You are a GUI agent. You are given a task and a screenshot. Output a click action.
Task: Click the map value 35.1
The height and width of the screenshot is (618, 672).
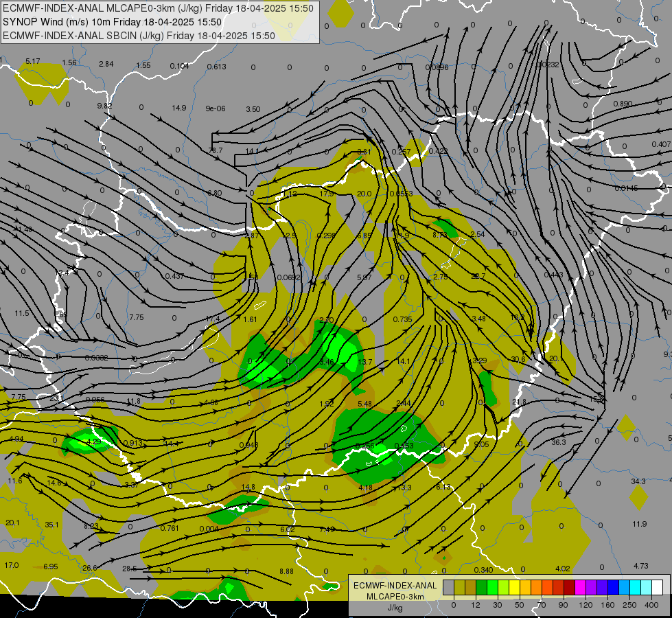pos(52,525)
